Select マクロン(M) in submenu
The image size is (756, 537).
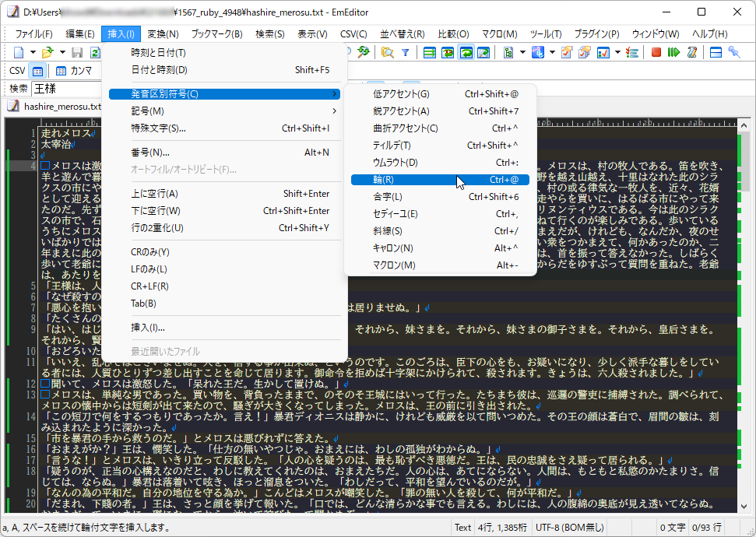[x=440, y=265]
